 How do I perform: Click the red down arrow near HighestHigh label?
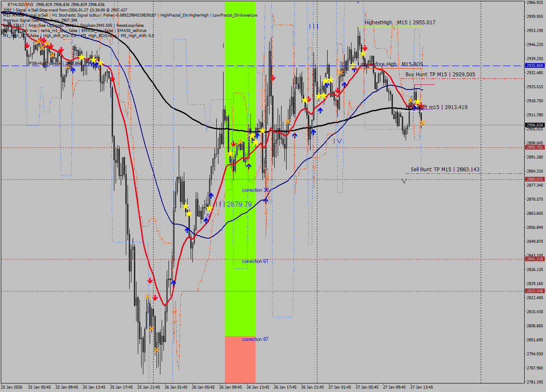(x=366, y=47)
